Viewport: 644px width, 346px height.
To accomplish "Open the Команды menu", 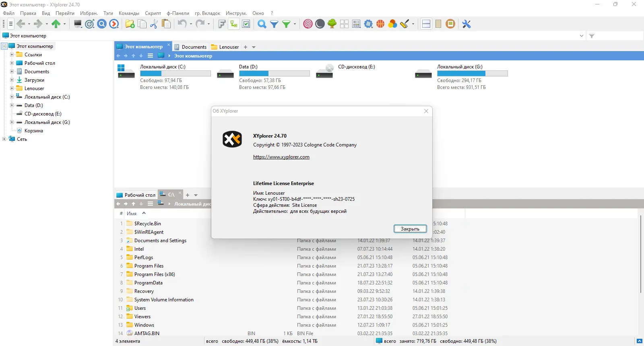I will pos(129,13).
